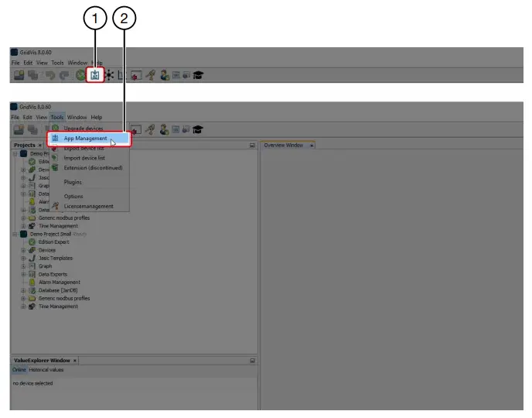Viewport: 532px width, 418px height.
Task: Select App Management from Tools menu
Action: tap(89, 139)
